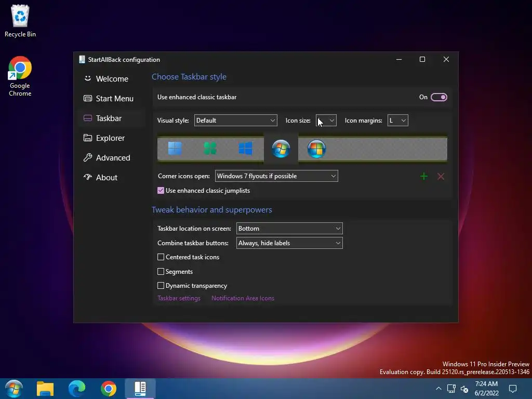Add a custom start button image
532x399 pixels.
[x=424, y=176]
